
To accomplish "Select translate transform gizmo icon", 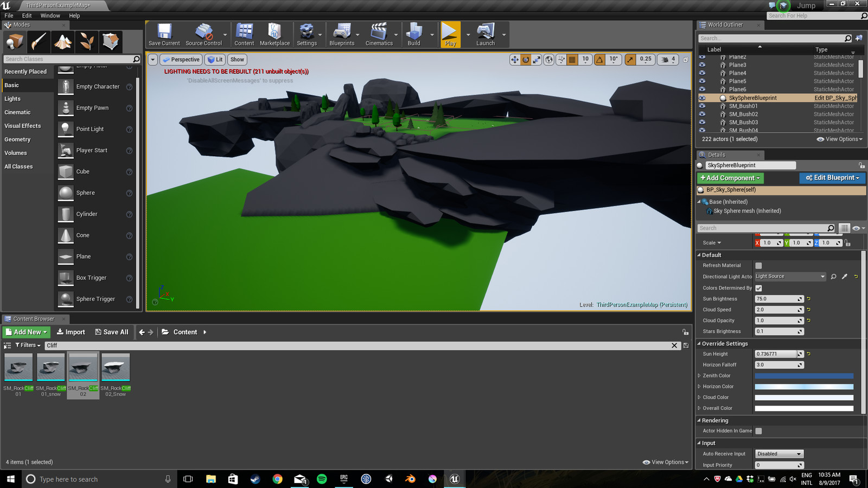I will pyautogui.click(x=514, y=60).
